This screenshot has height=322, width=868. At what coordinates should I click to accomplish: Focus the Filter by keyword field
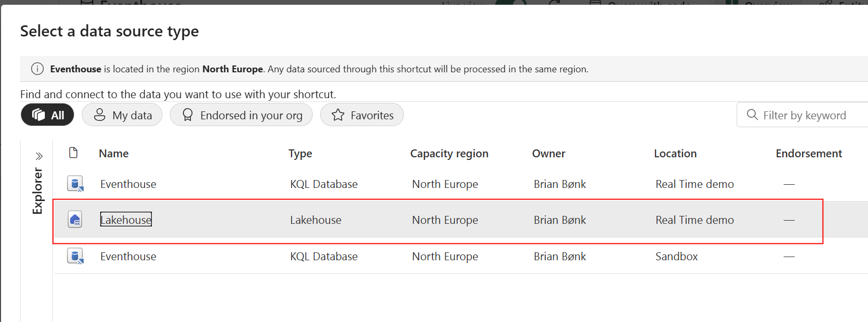pos(804,115)
